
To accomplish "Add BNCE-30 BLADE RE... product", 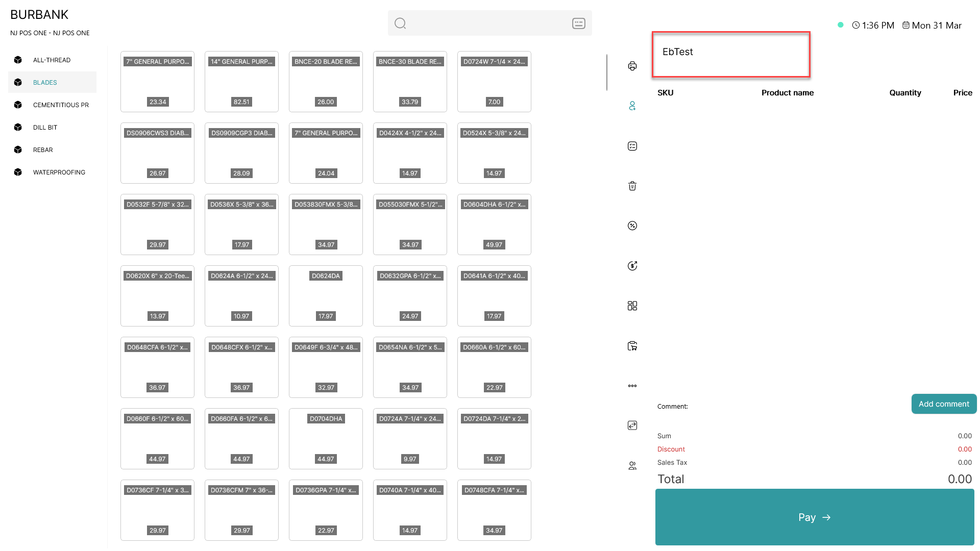I will click(410, 82).
